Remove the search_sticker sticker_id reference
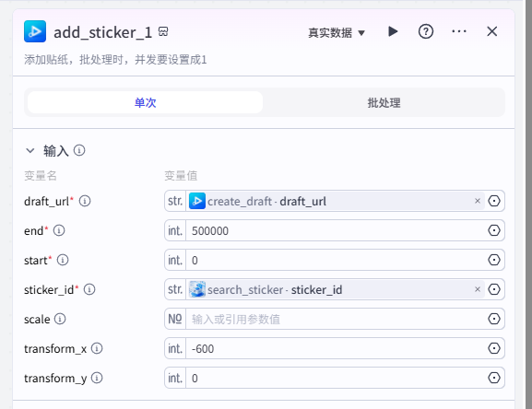This screenshot has width=532, height=409. (478, 289)
